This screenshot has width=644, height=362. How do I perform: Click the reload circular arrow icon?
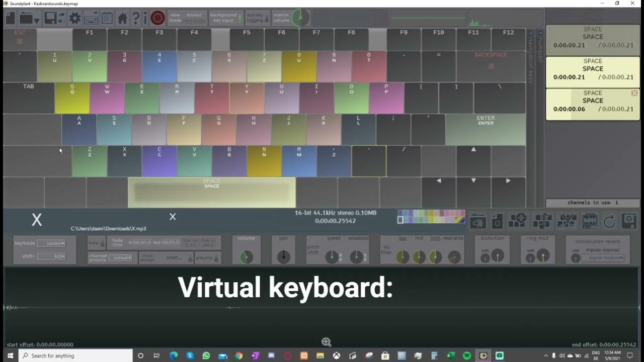pyautogui.click(x=609, y=221)
